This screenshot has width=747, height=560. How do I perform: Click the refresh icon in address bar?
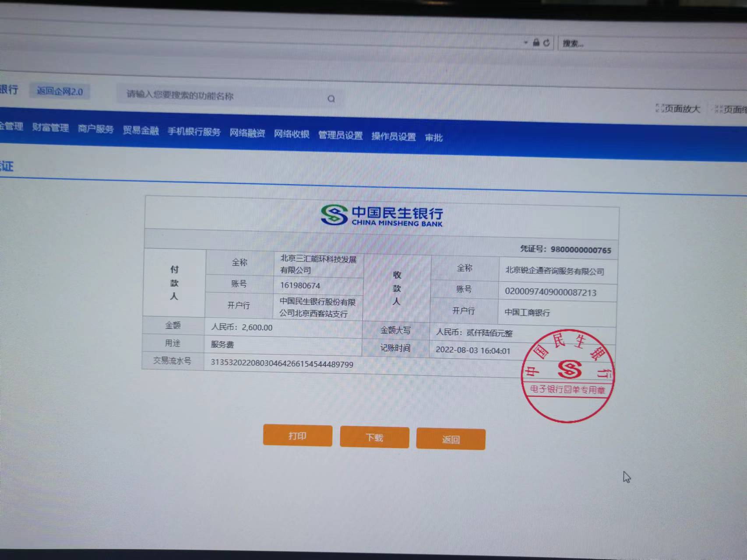click(x=546, y=43)
